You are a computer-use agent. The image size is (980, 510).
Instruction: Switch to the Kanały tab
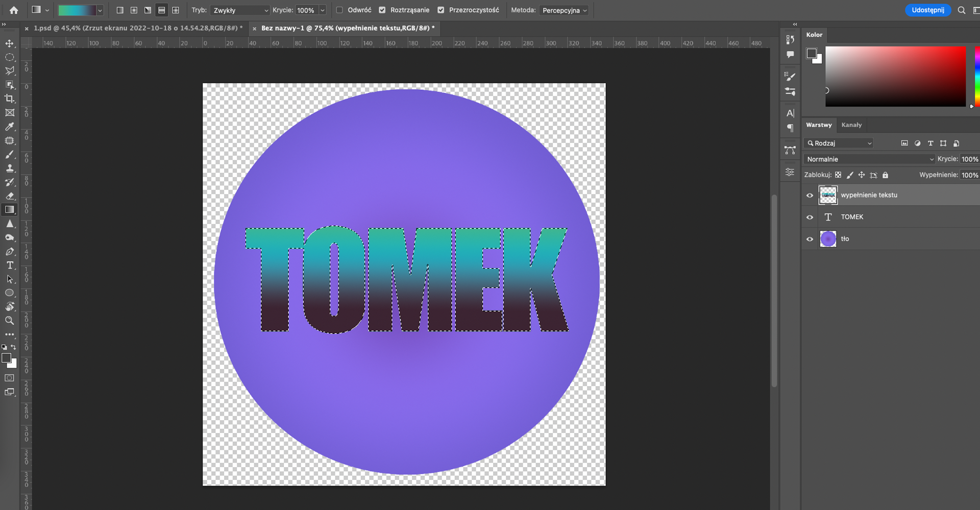pos(851,125)
